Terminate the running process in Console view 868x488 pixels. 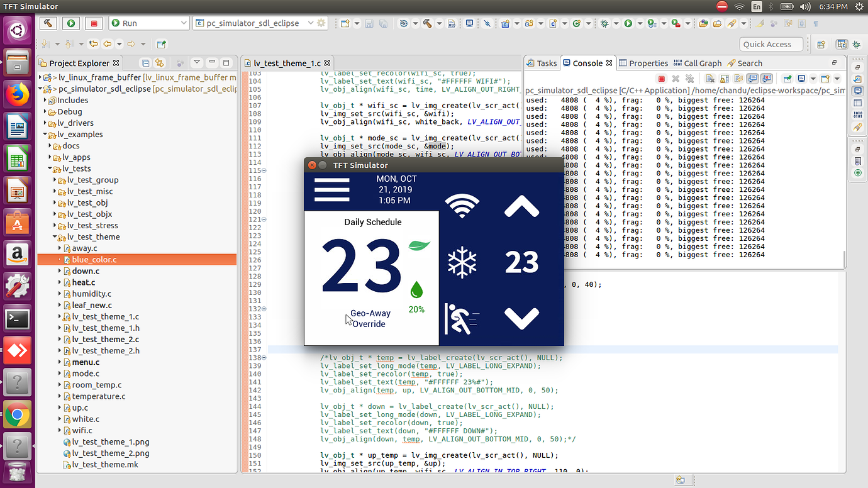tap(662, 78)
